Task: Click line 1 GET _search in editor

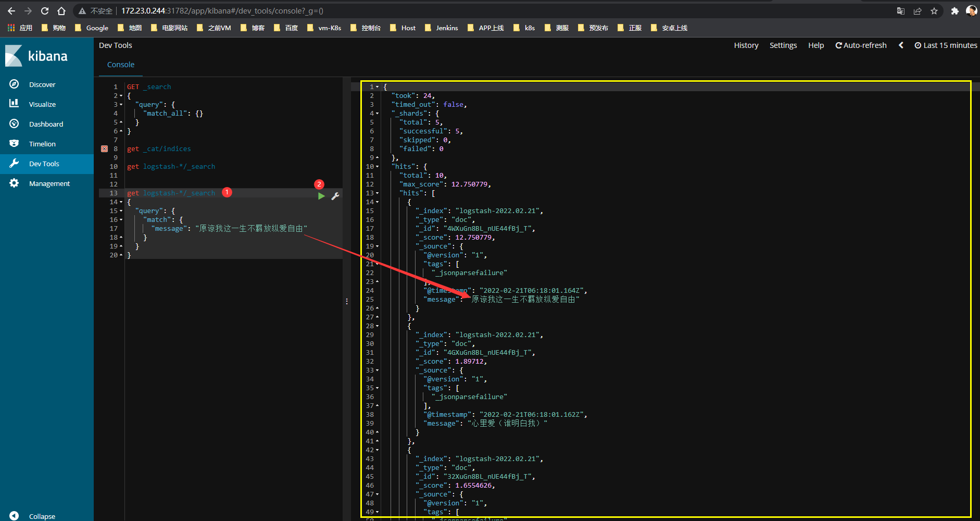Action: (x=149, y=87)
